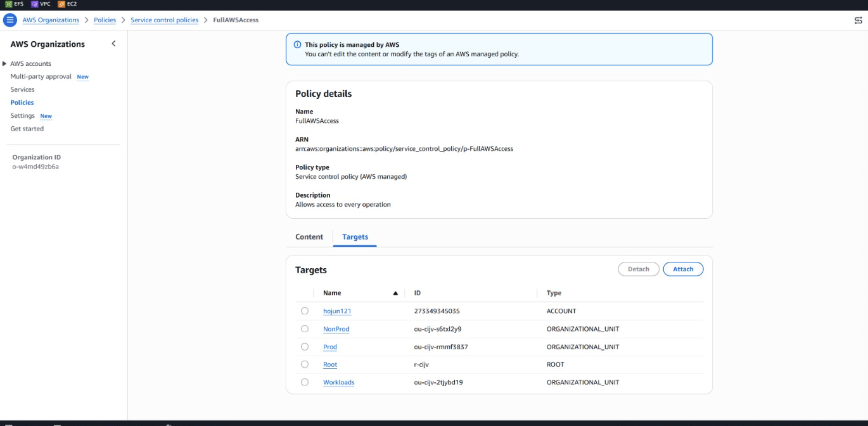Image resolution: width=868 pixels, height=426 pixels.
Task: Open the Workloads organizational unit link
Action: click(x=339, y=382)
